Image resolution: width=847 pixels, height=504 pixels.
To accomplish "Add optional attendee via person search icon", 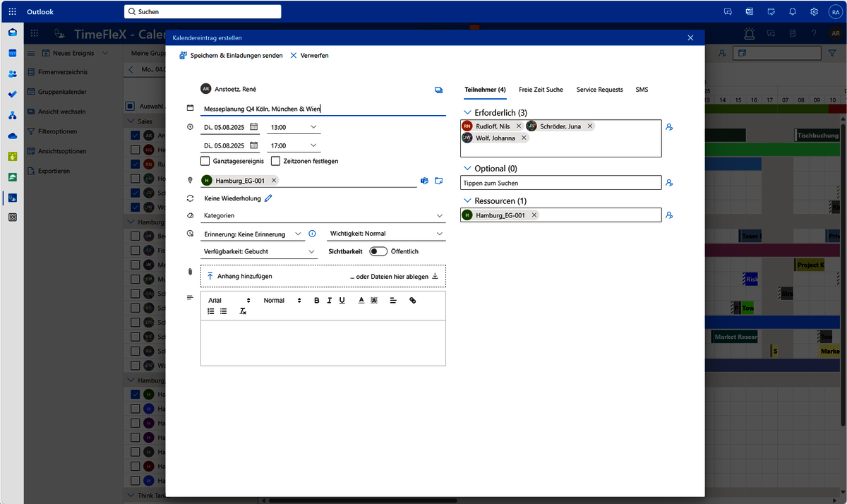I will coord(669,183).
